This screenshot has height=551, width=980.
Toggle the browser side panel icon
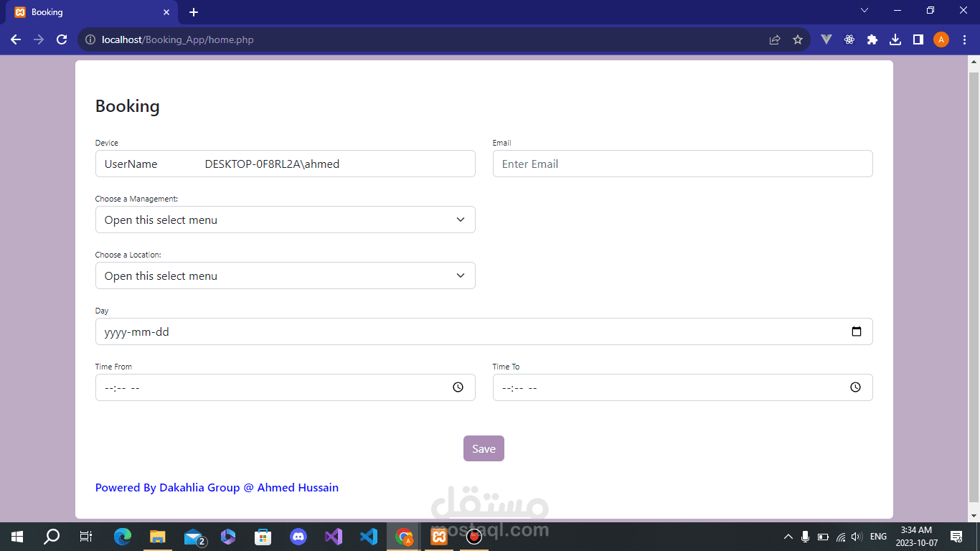click(x=918, y=40)
